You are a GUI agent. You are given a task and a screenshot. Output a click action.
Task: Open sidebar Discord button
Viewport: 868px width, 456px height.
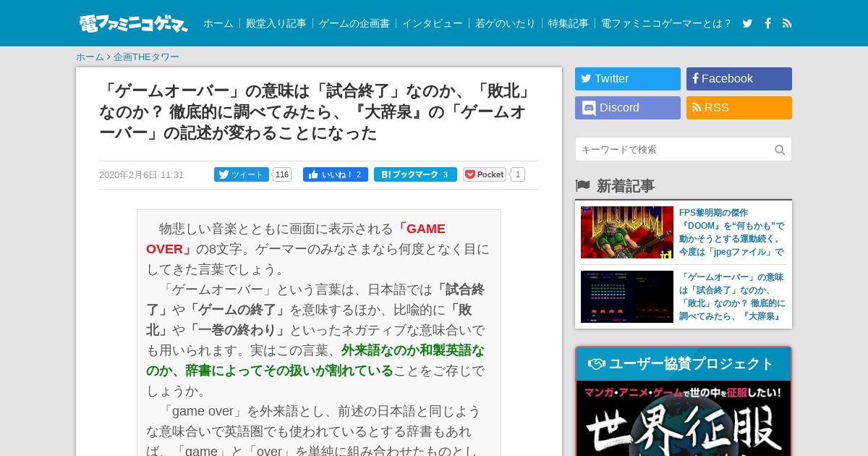pyautogui.click(x=628, y=108)
